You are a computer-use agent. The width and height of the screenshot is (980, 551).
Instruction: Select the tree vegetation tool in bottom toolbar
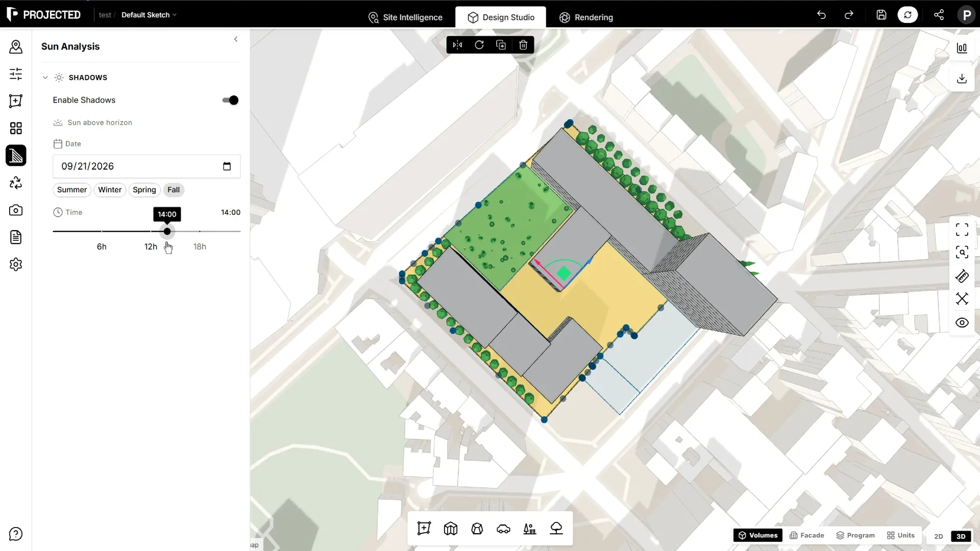tap(556, 529)
